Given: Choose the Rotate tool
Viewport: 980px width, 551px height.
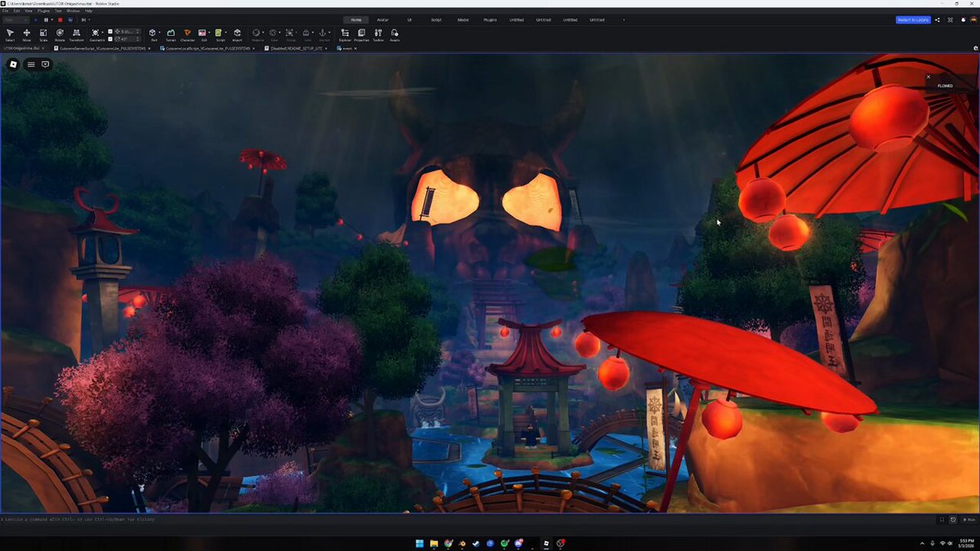Looking at the screenshot, I should (60, 34).
